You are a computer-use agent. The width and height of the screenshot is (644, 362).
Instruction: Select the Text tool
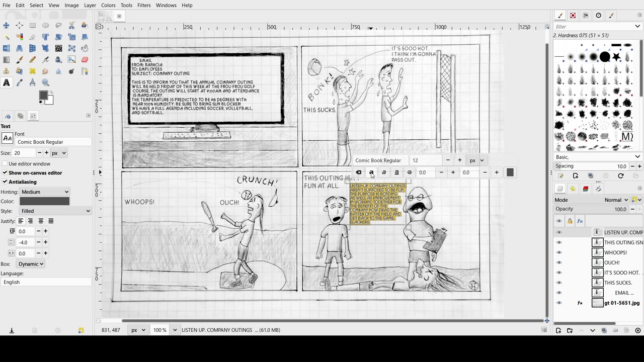tap(7, 83)
